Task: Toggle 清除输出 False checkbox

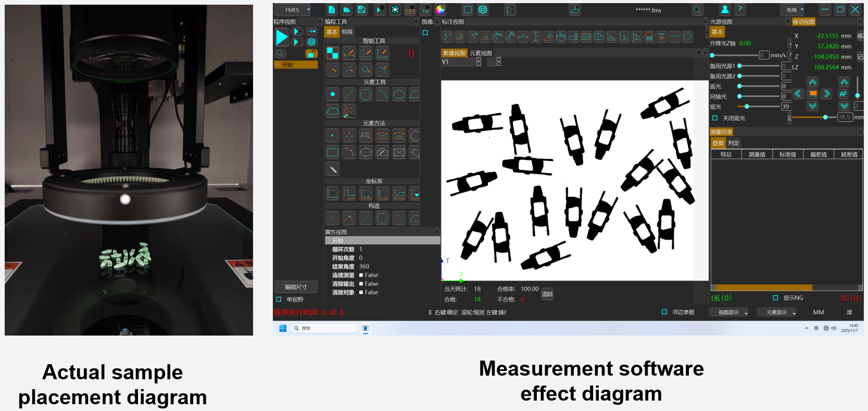Action: (x=361, y=284)
